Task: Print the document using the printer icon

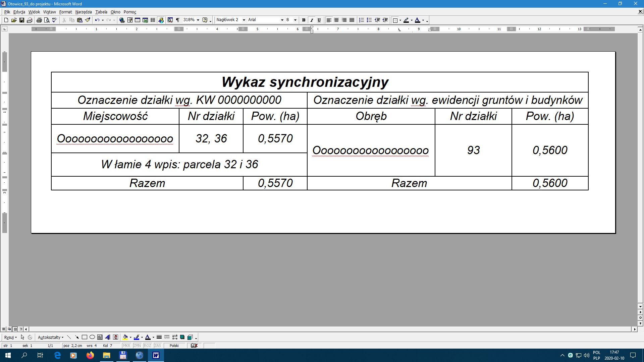Action: pyautogui.click(x=39, y=20)
